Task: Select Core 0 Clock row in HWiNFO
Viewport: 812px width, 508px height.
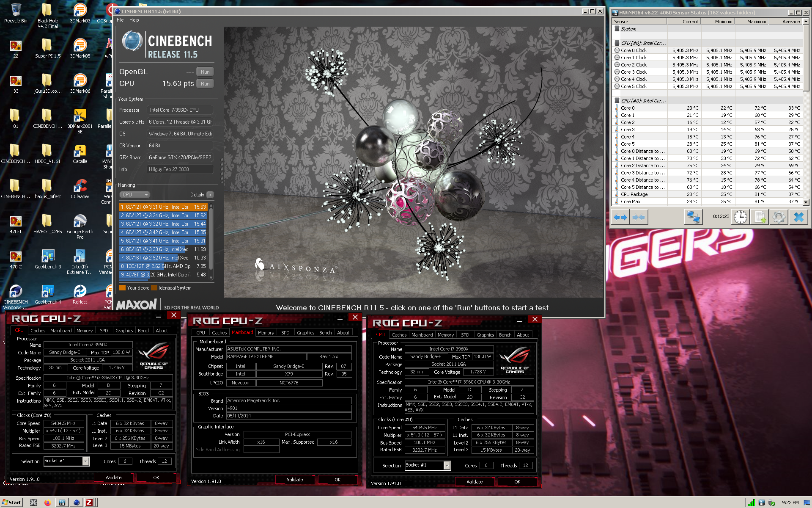Action: 707,50
